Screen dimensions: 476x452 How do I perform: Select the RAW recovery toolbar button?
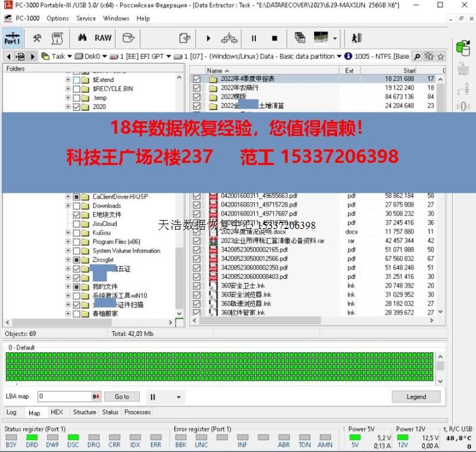tap(103, 38)
